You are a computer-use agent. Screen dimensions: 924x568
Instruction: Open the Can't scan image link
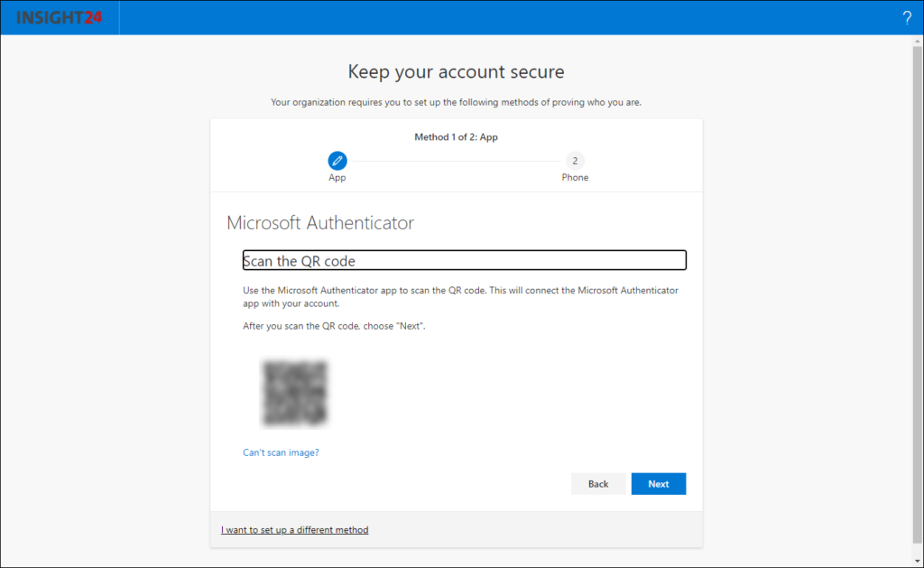click(x=281, y=452)
